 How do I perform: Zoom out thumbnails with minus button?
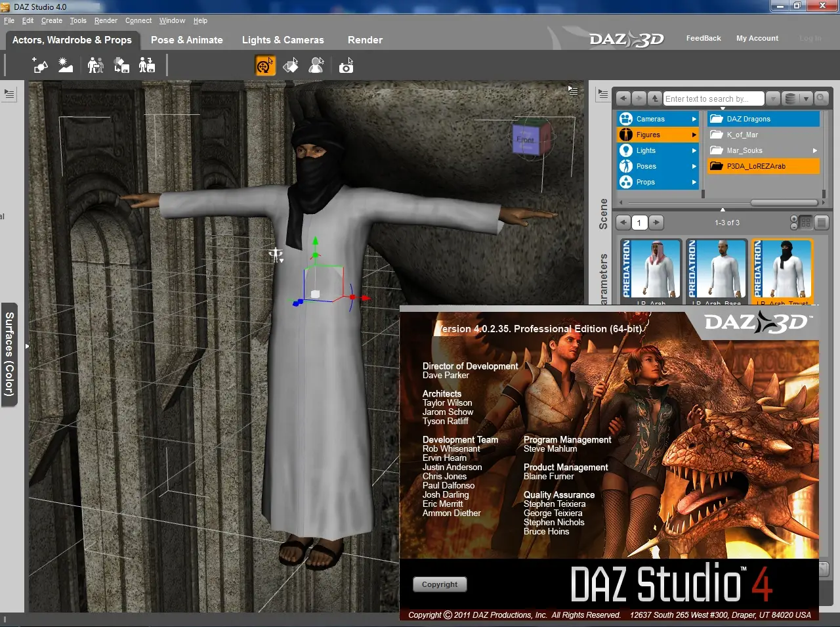(x=794, y=227)
